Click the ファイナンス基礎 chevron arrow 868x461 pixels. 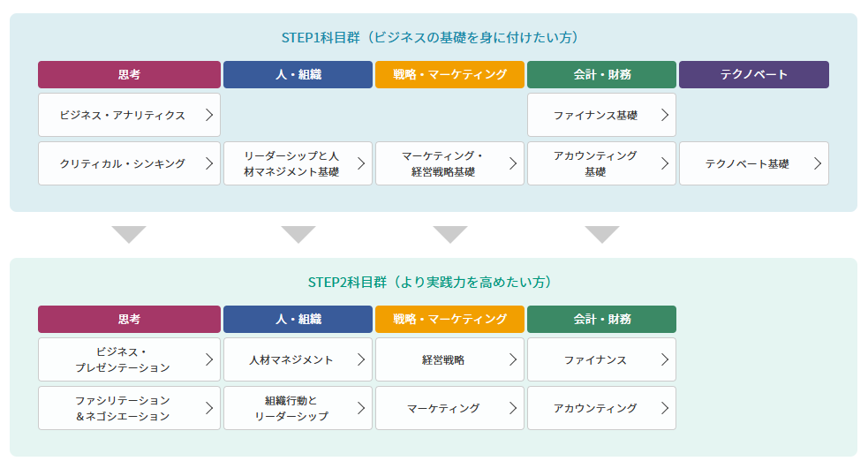tap(664, 115)
